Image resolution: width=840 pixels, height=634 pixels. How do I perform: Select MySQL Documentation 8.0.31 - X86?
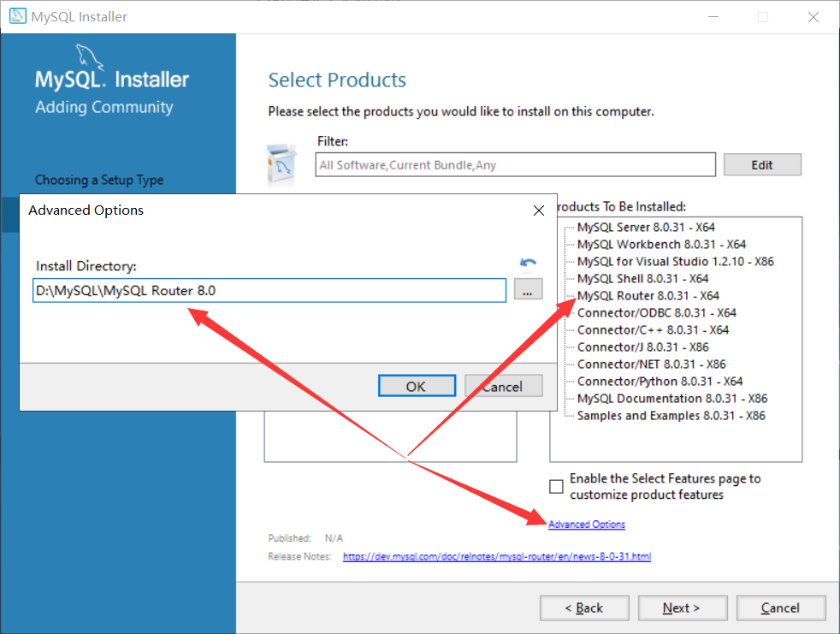tap(672, 399)
